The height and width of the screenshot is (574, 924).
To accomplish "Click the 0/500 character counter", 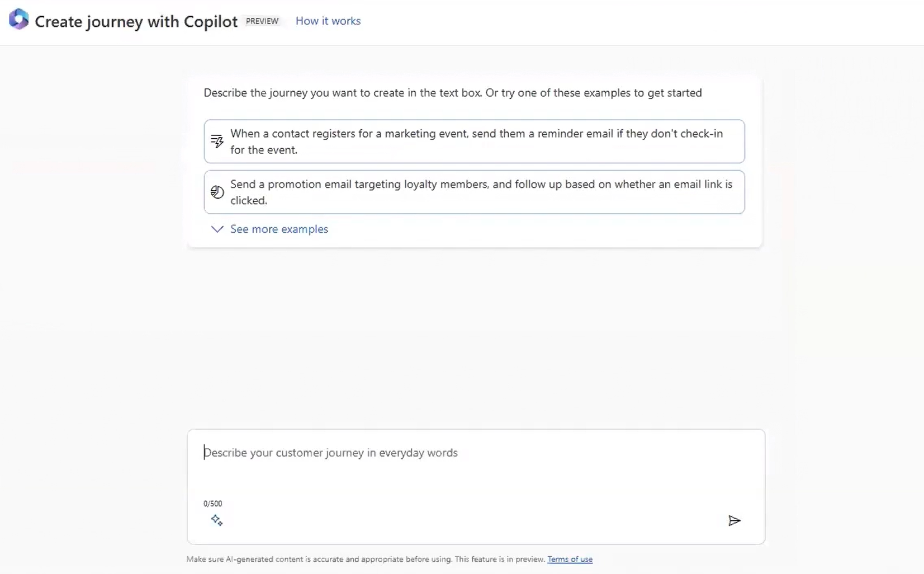I will [212, 503].
